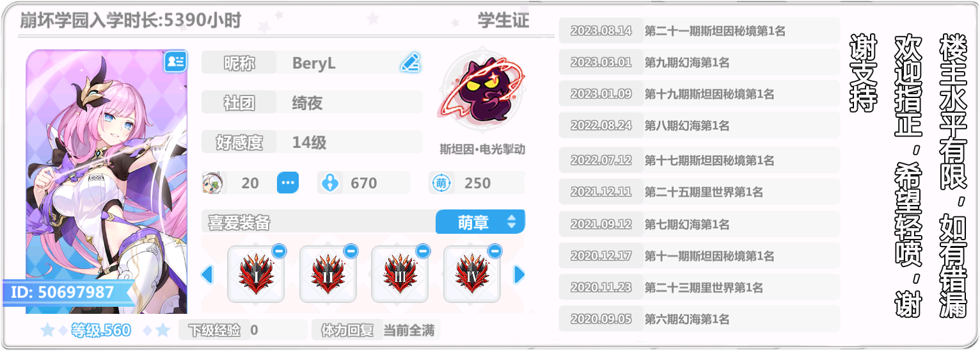Click the 社团 绮夜 field
The width and height of the screenshot is (980, 351).
312,102
